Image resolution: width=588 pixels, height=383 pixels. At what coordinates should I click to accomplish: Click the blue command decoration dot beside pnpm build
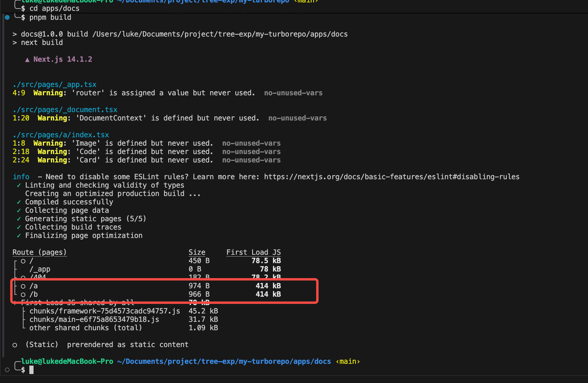(x=7, y=17)
